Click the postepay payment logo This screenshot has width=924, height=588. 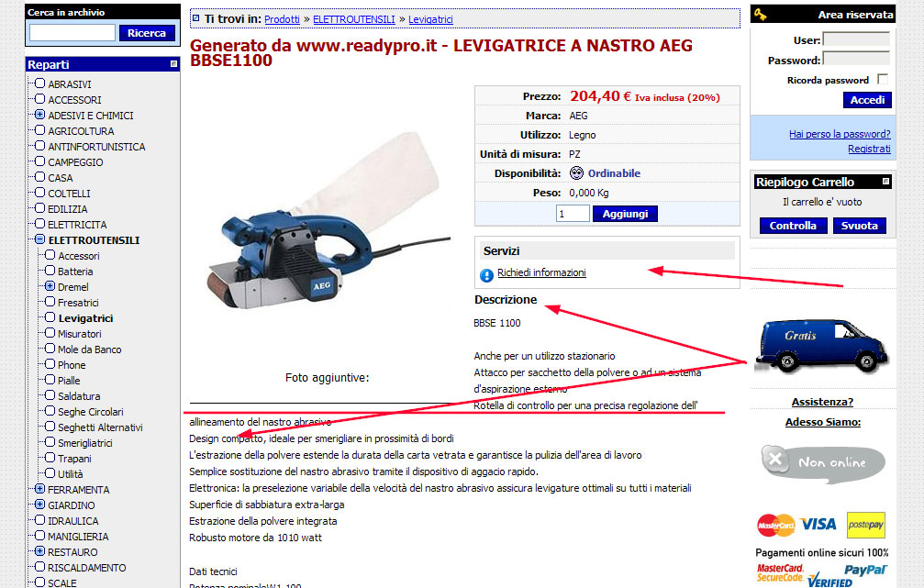pos(865,525)
